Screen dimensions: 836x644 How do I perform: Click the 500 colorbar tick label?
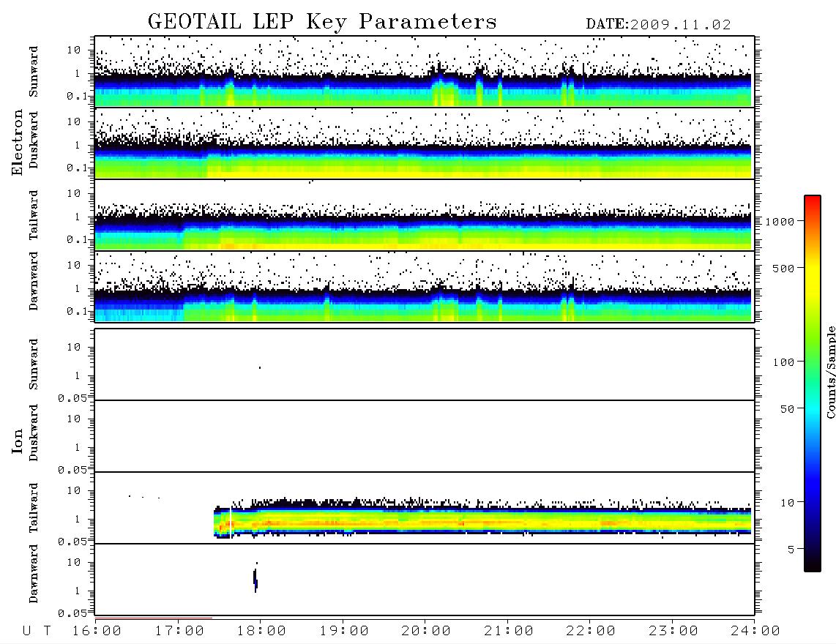783,269
